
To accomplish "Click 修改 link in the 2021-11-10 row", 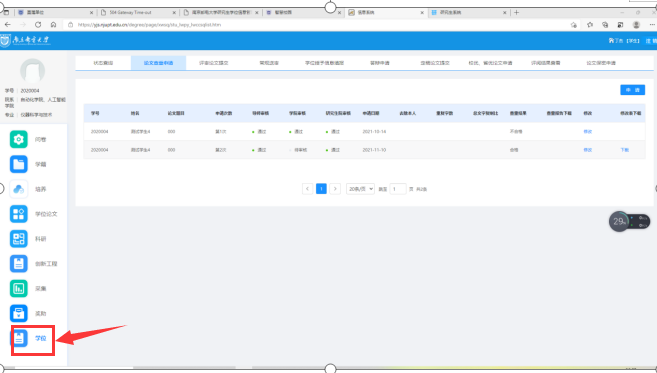I will [x=587, y=150].
